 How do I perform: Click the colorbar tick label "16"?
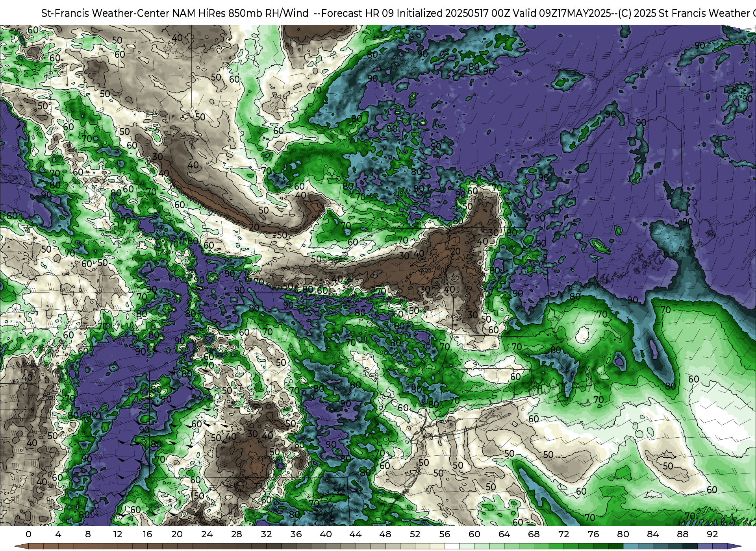[147, 534]
